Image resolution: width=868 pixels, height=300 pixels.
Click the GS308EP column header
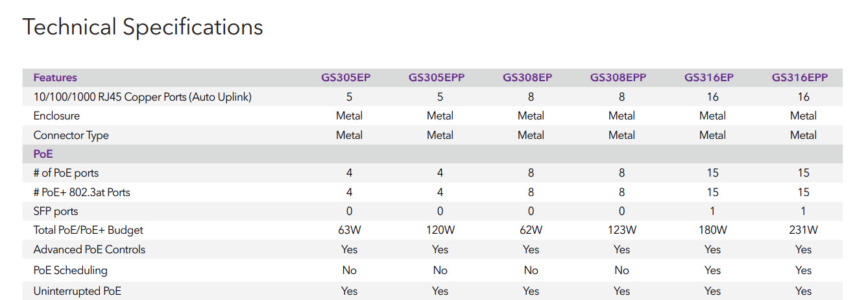[x=527, y=78]
